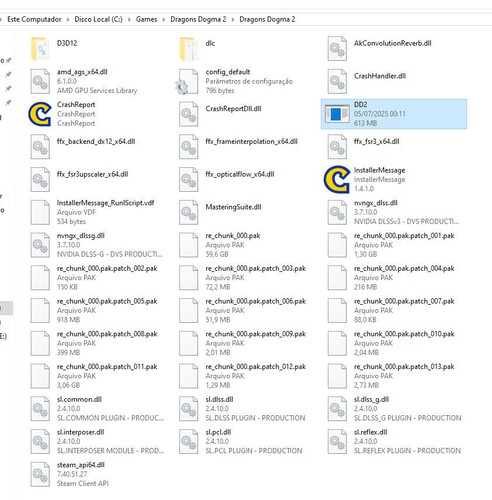Viewport: 492px width, 500px height.
Task: Select file name re_chunk_000.pak.patch_012.pak
Action: 256,366
